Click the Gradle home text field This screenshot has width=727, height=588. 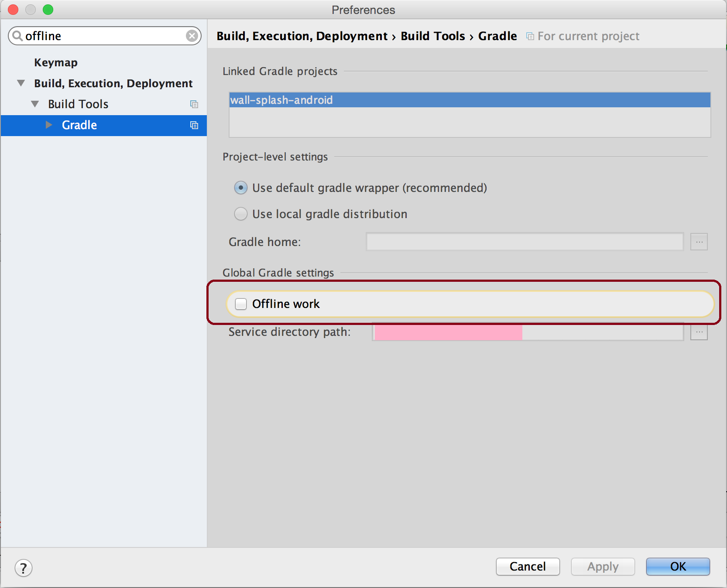pyautogui.click(x=525, y=242)
